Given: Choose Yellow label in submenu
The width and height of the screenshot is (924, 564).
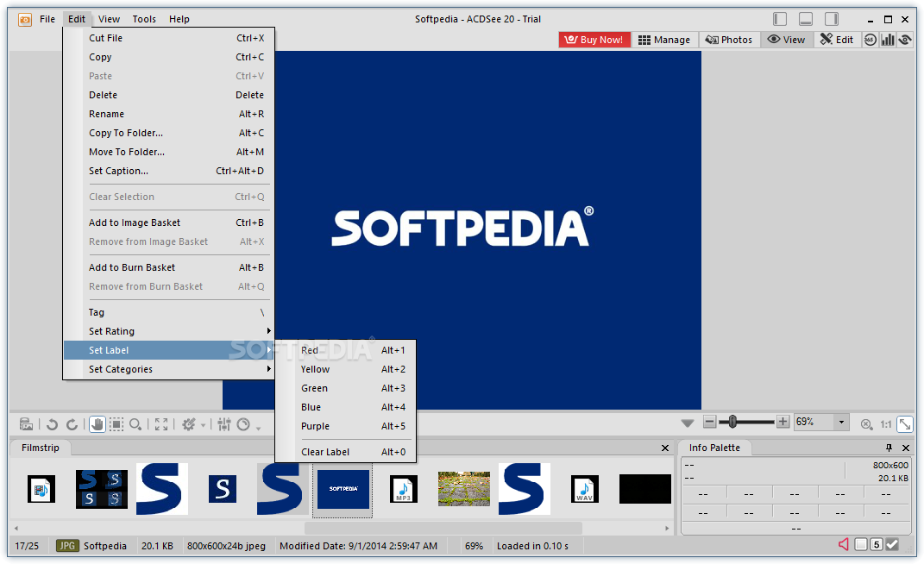Looking at the screenshot, I should [347, 369].
